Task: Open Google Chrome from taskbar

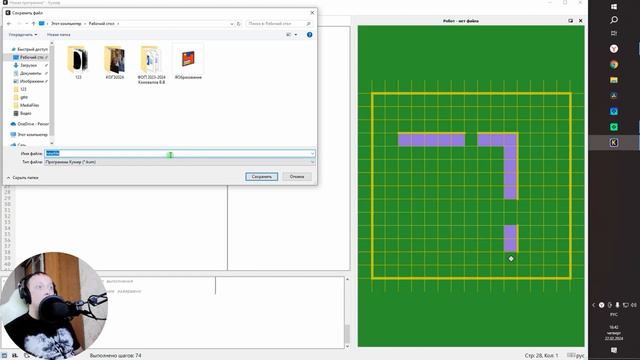Action: tap(614, 64)
